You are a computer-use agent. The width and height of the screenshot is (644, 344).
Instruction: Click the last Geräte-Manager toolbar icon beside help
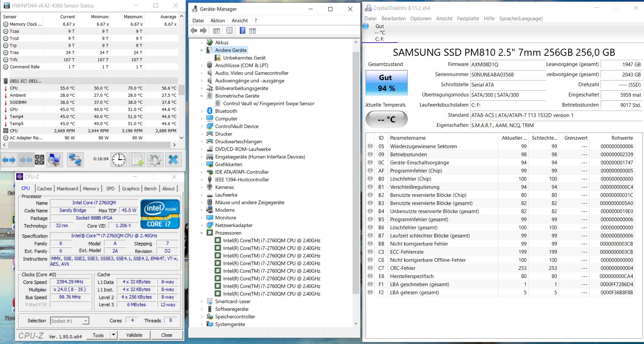252,31
